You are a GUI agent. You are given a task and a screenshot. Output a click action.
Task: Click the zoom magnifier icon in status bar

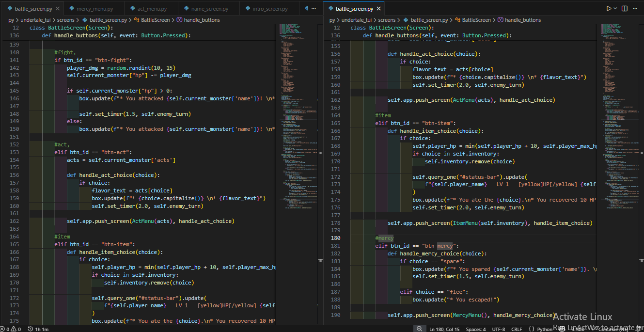pyautogui.click(x=419, y=329)
